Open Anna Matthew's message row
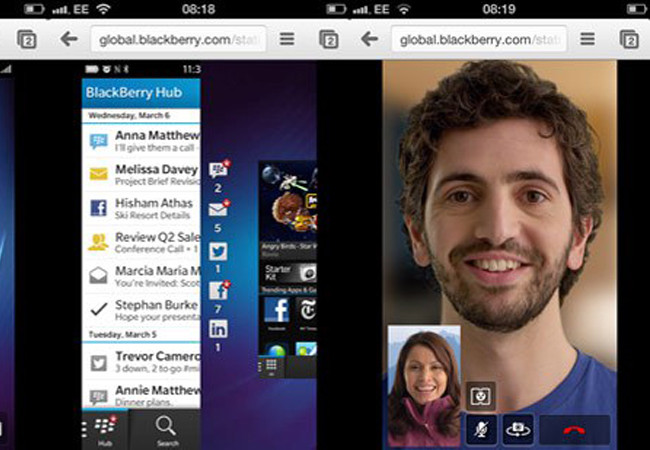The image size is (650, 450). [141, 141]
